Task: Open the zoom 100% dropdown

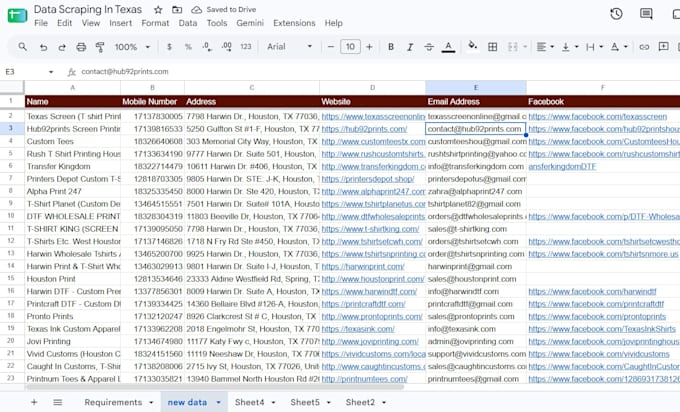Action: (132, 47)
